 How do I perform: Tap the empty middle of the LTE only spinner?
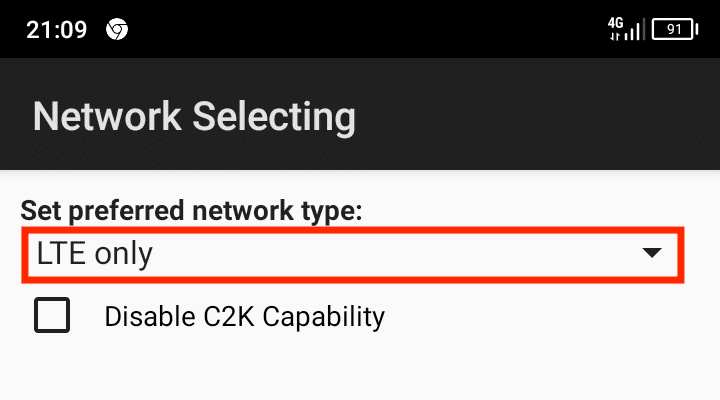coord(400,254)
